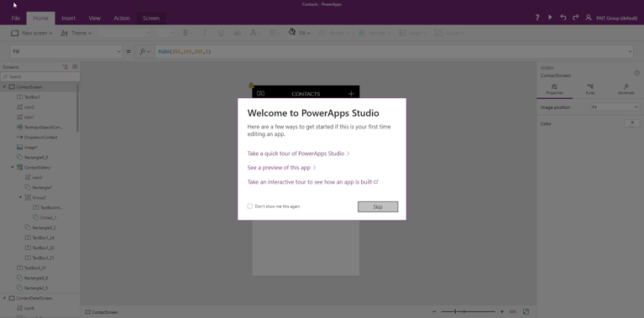This screenshot has height=318, width=644.
Task: Collapse the Group2 tree node
Action: pos(20,197)
